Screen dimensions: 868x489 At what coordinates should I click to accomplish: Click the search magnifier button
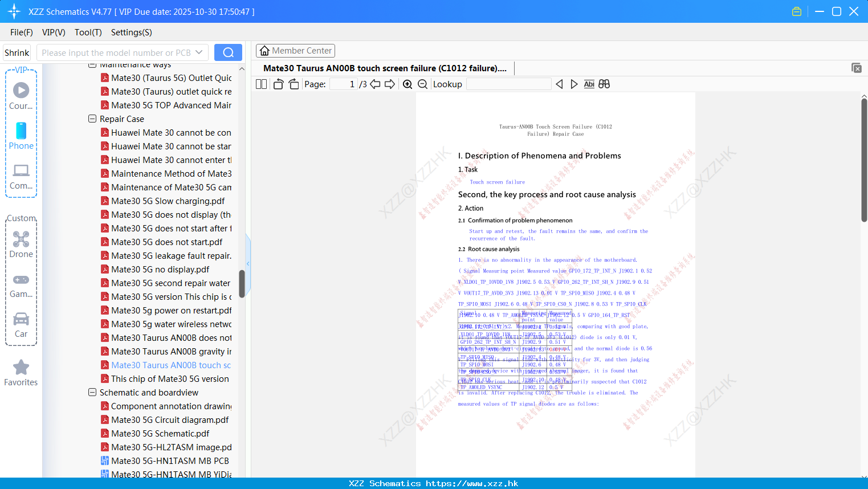tap(228, 52)
